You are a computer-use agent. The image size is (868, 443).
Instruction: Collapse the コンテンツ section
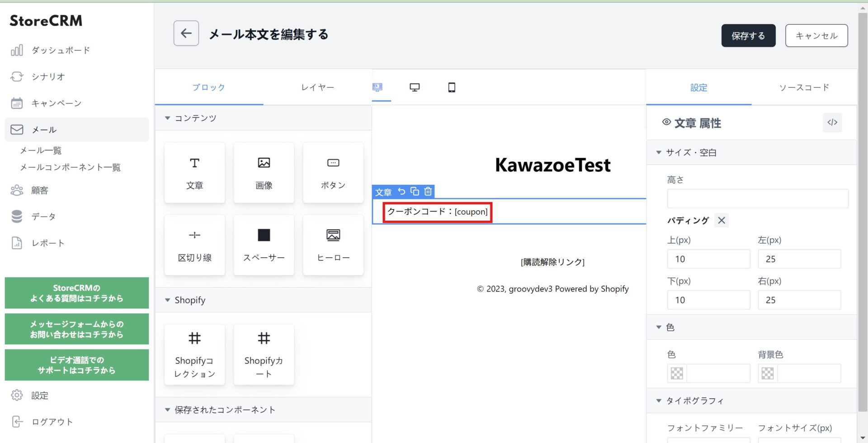pyautogui.click(x=168, y=118)
